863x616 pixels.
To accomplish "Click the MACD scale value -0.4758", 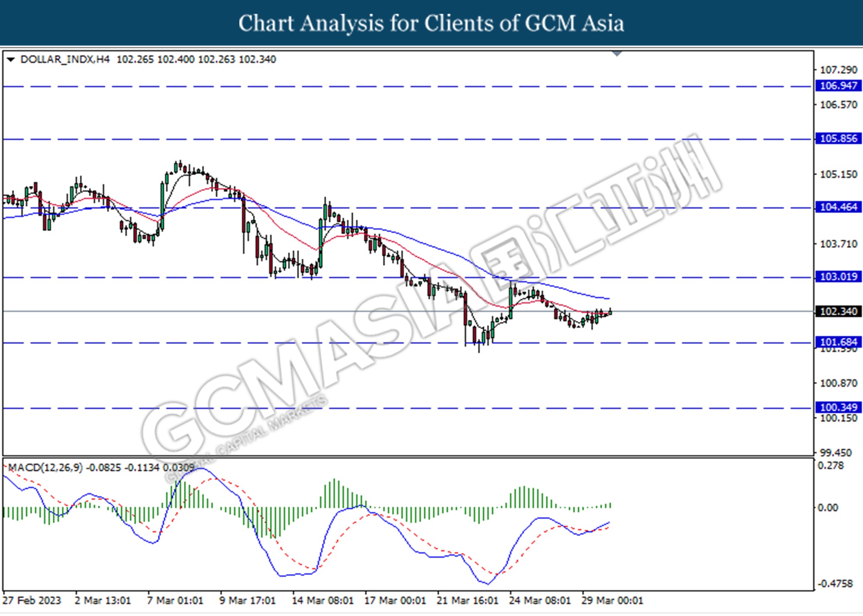I will (835, 584).
